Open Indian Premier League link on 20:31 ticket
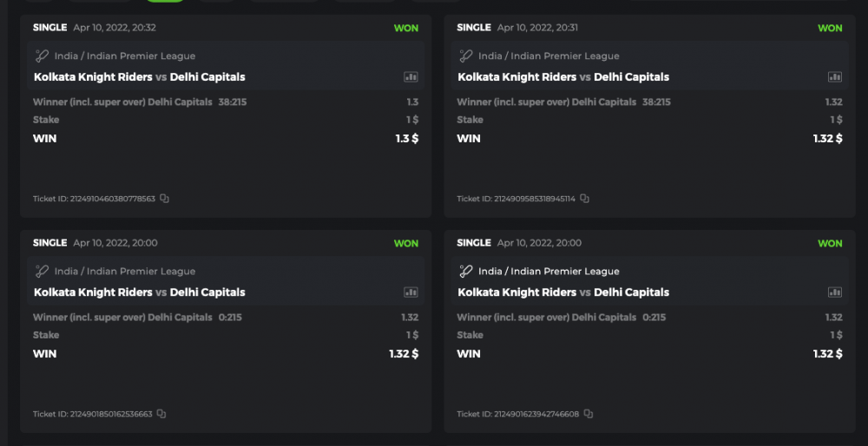Image resolution: width=868 pixels, height=446 pixels. click(x=549, y=56)
